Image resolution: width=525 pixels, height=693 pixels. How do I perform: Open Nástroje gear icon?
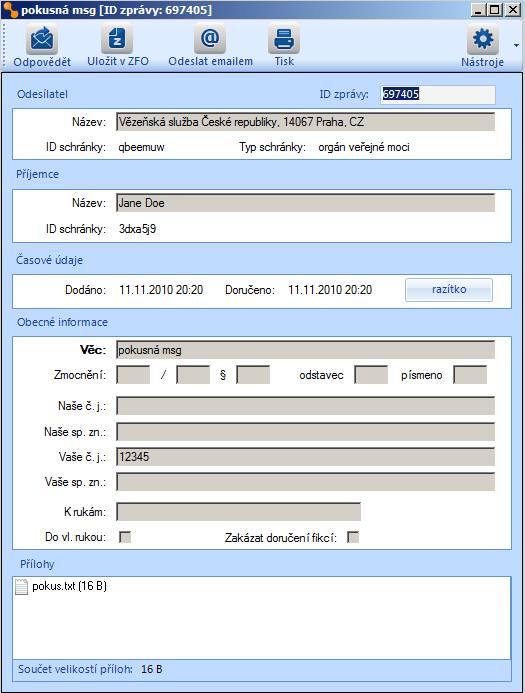(483, 39)
